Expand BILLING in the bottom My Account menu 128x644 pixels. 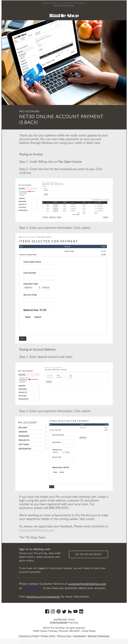tap(32, 427)
